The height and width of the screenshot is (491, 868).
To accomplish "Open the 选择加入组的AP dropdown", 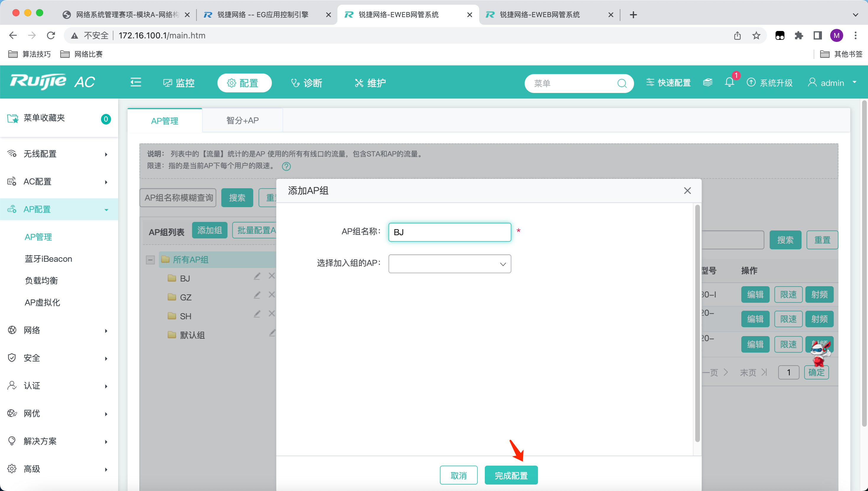I will 450,264.
